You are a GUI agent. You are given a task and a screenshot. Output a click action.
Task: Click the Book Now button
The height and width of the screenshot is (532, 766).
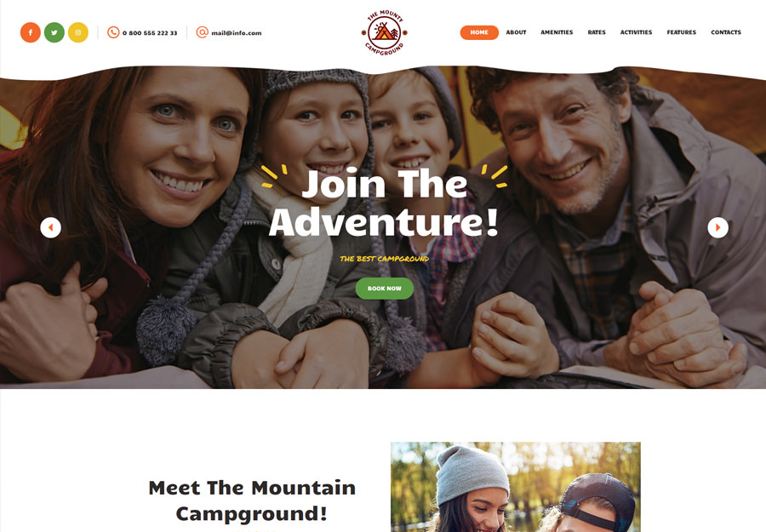(385, 289)
